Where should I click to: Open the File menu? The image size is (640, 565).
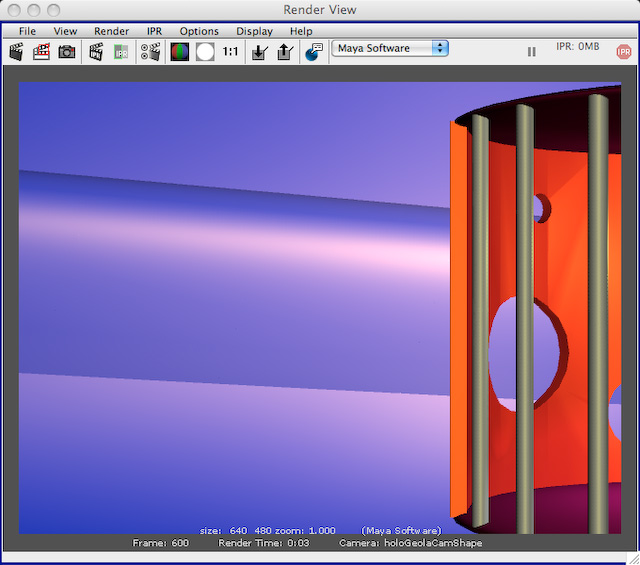pos(27,31)
